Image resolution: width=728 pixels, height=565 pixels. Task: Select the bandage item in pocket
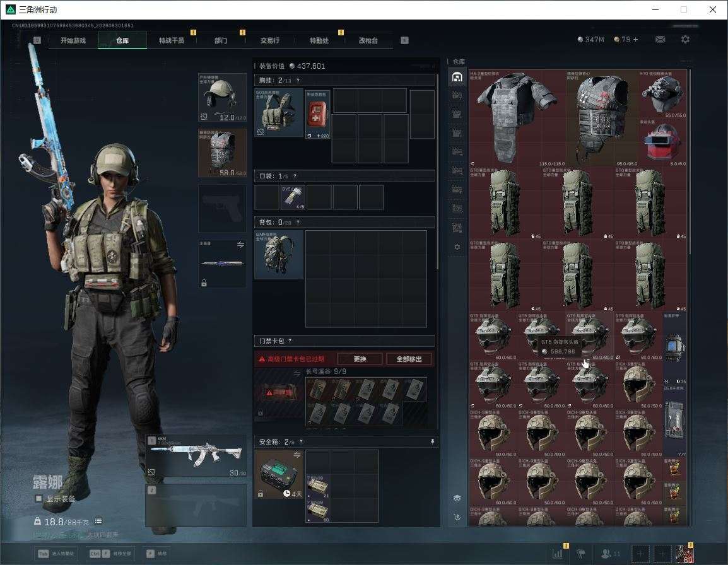point(293,197)
